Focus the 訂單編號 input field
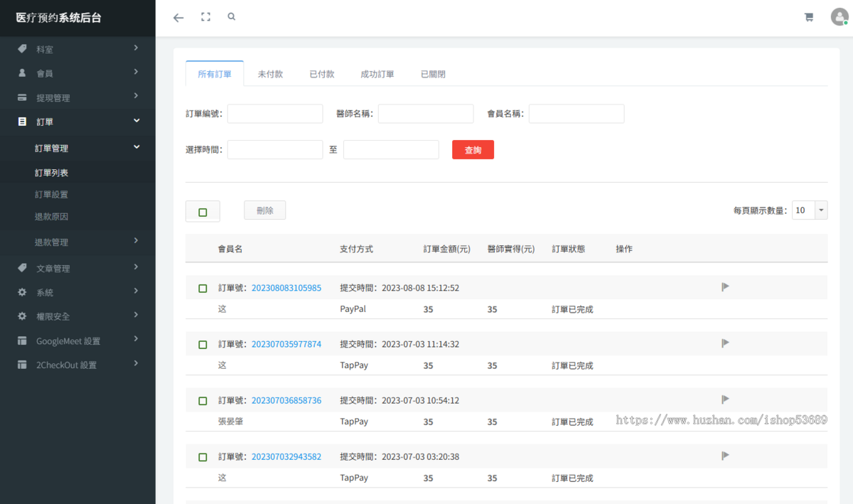This screenshot has width=853, height=504. pos(275,114)
